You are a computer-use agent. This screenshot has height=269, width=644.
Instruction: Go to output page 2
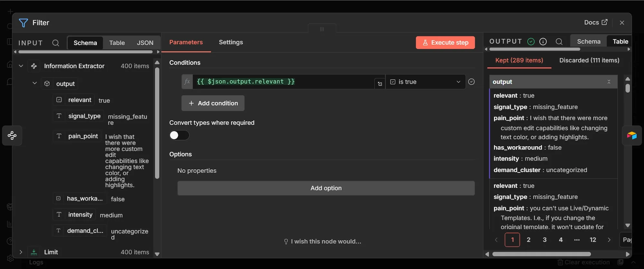pos(528,240)
